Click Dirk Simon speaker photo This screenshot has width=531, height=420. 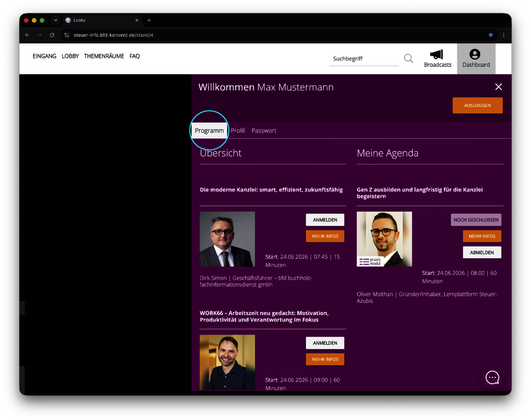click(x=227, y=239)
